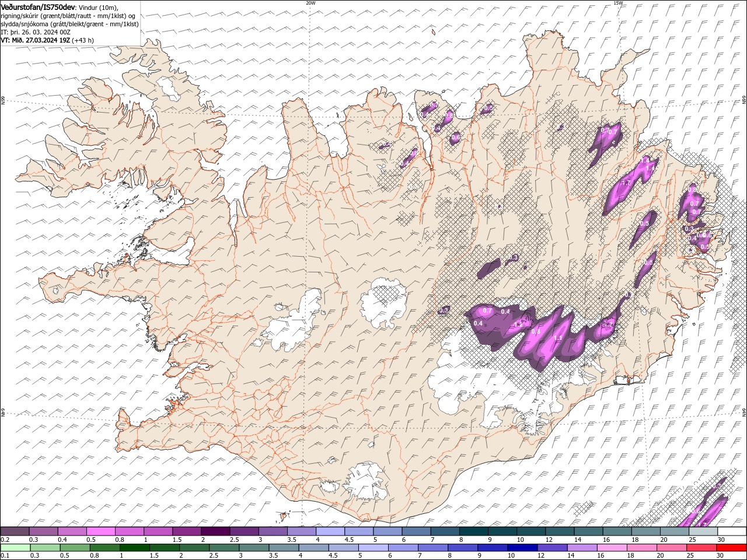Select bottom-row darkest green swatch between 1 and 1.5

click(x=134, y=547)
